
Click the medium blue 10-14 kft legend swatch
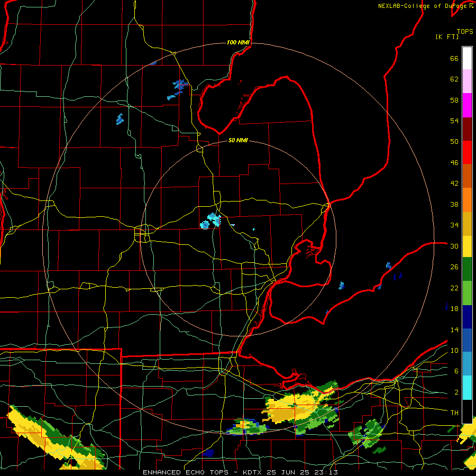tap(467, 340)
